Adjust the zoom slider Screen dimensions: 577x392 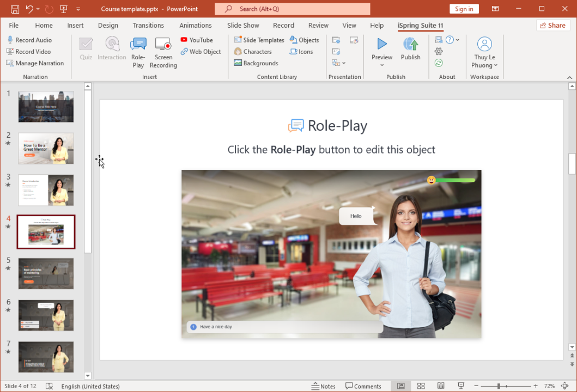tap(499, 386)
